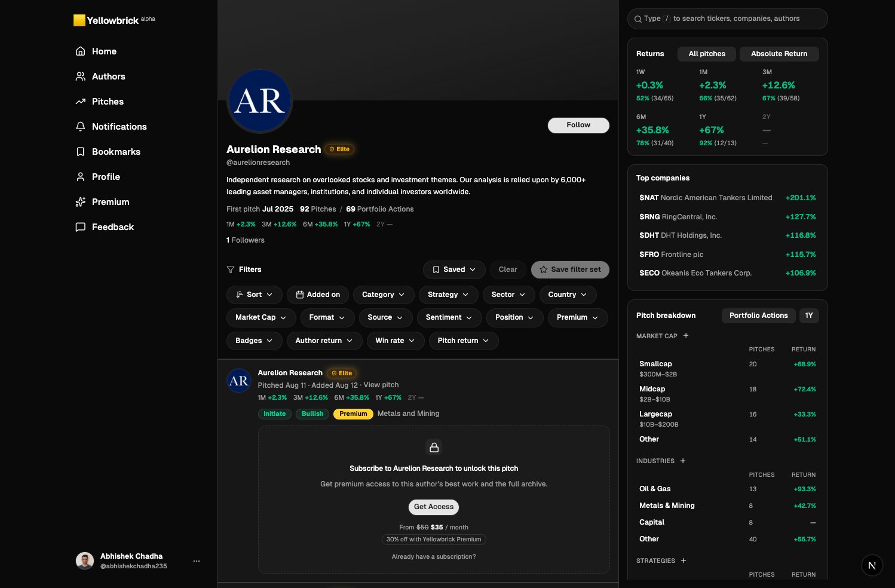Image resolution: width=895 pixels, height=588 pixels.
Task: Open the Pitch return filter dropdown
Action: click(464, 341)
